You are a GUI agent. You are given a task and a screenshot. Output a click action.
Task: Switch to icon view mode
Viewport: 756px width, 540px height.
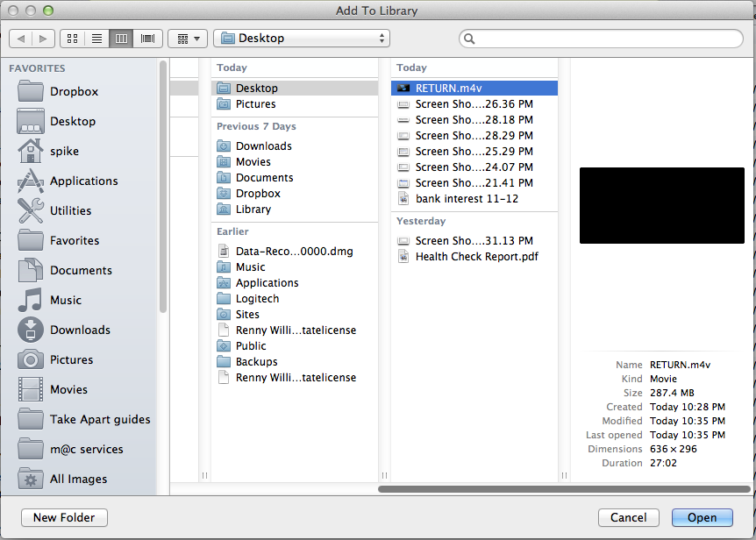pos(72,39)
